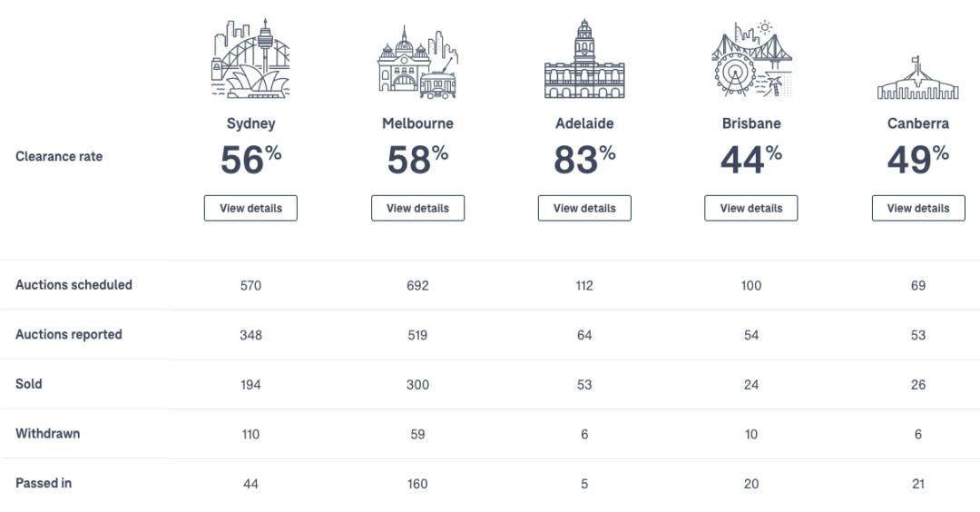
Task: Open Brisbane View details button
Action: (751, 208)
